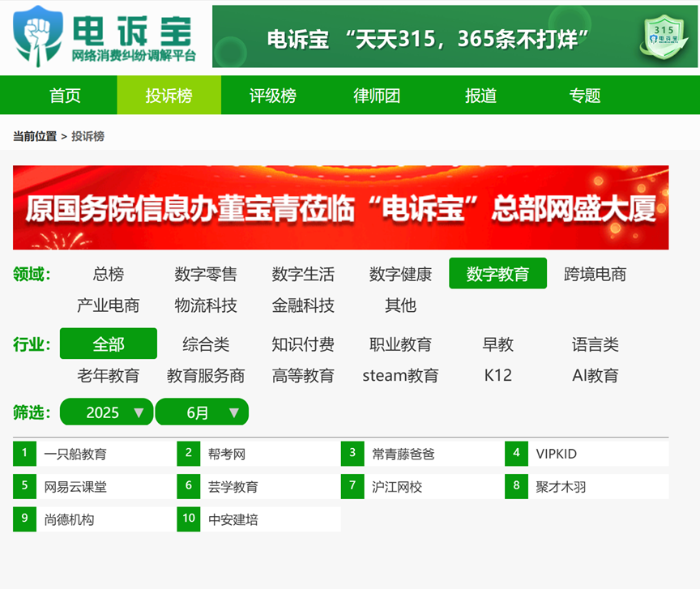This screenshot has width=700, height=589.
Task: Select the 全部 industry filter
Action: [109, 344]
